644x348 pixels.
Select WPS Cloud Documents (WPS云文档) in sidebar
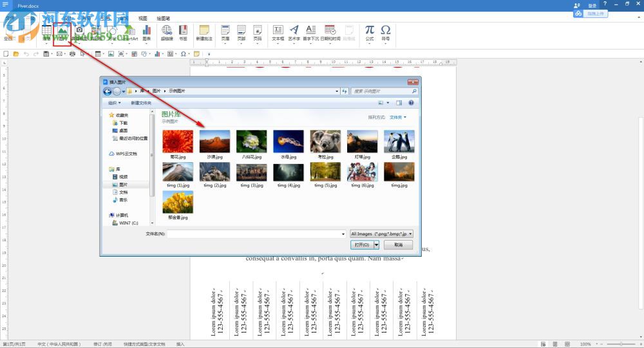(123, 154)
